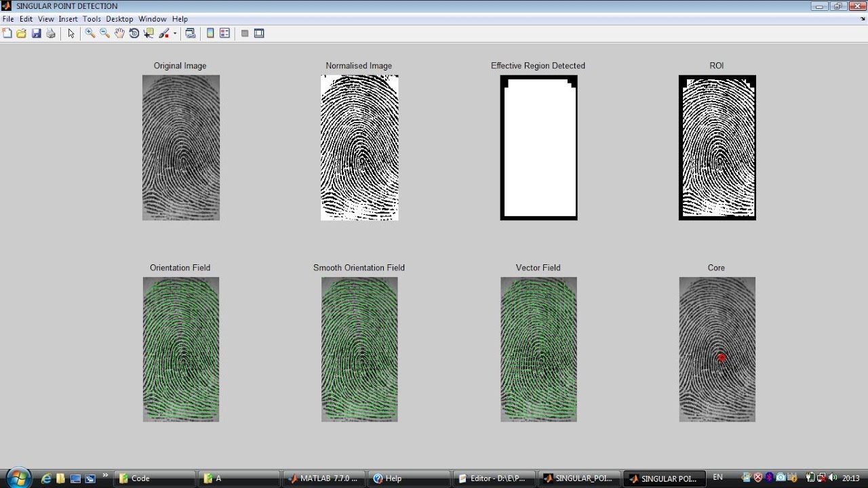868x488 pixels.
Task: Open the Edit menu
Action: click(26, 19)
